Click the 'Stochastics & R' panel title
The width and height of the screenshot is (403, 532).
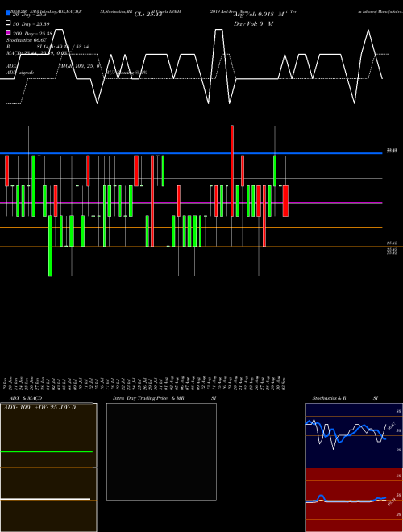(x=330, y=398)
